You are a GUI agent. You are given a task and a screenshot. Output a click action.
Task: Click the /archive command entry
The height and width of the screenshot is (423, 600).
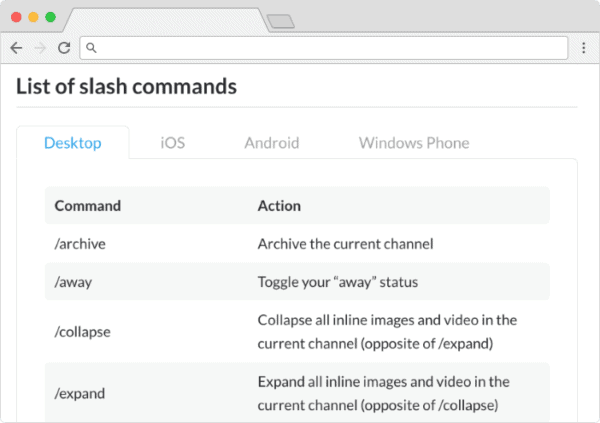coord(80,243)
